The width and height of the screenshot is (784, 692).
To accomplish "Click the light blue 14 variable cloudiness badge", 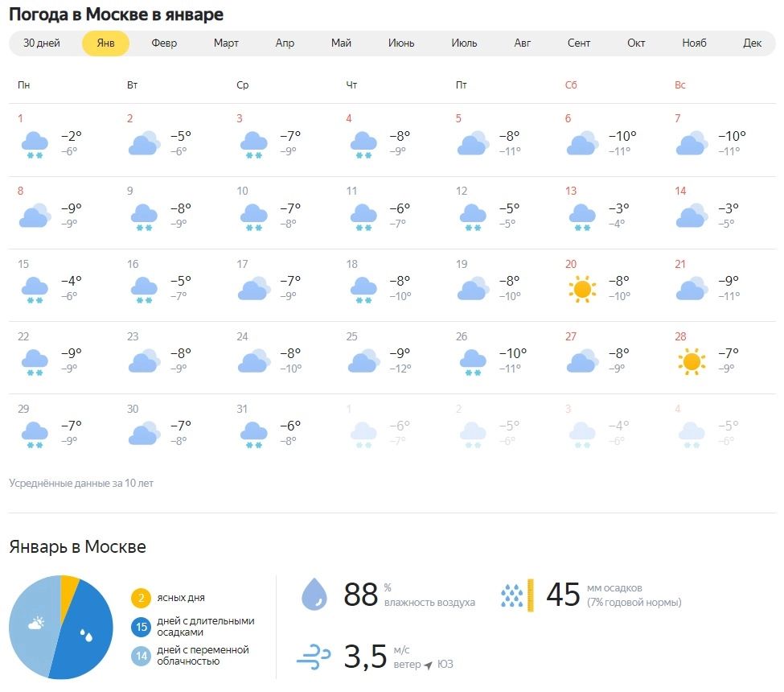I will (141, 656).
